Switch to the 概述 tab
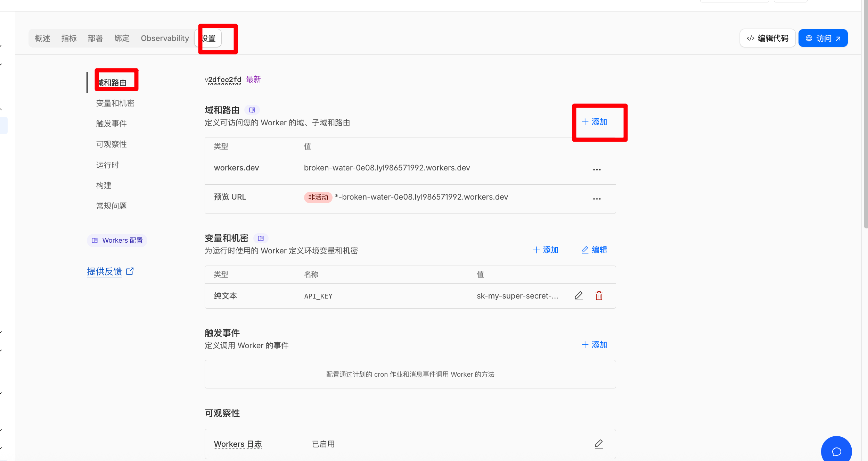Image resolution: width=868 pixels, height=461 pixels. coord(42,38)
